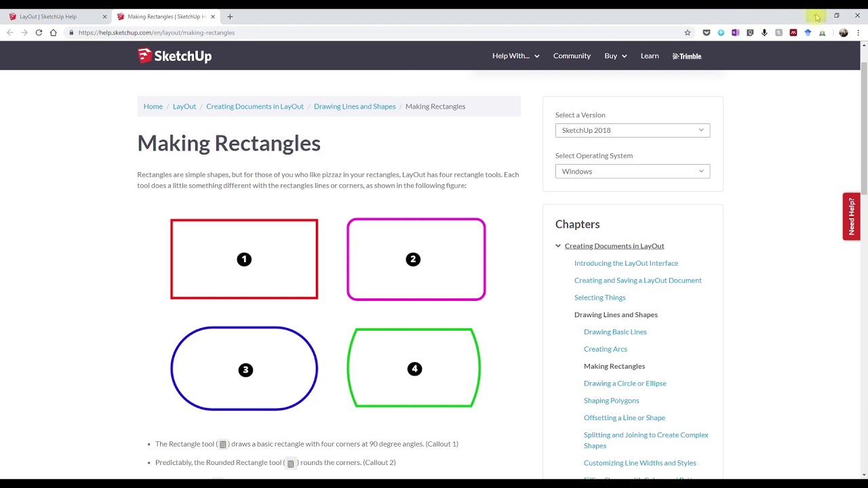868x488 pixels.
Task: Open the Windows operating system dropdown
Action: 632,171
